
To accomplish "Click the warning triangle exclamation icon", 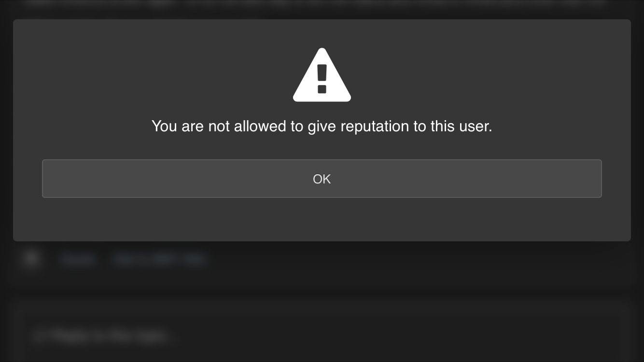I will point(322,75).
